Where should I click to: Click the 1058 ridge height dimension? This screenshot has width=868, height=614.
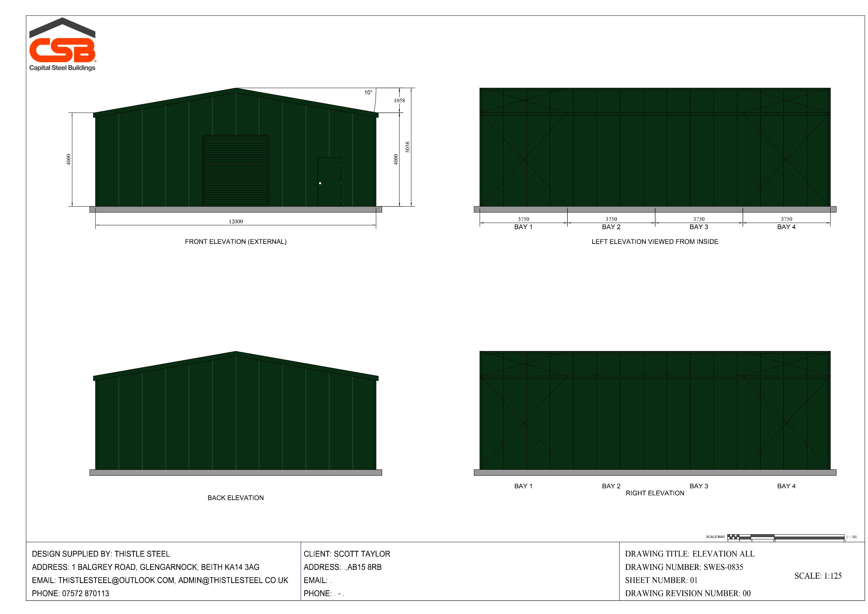pos(399,101)
